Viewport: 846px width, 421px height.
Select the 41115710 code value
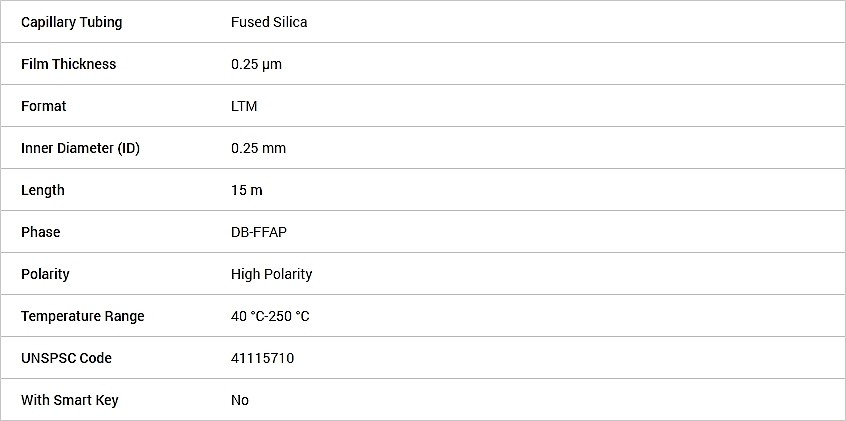(263, 358)
